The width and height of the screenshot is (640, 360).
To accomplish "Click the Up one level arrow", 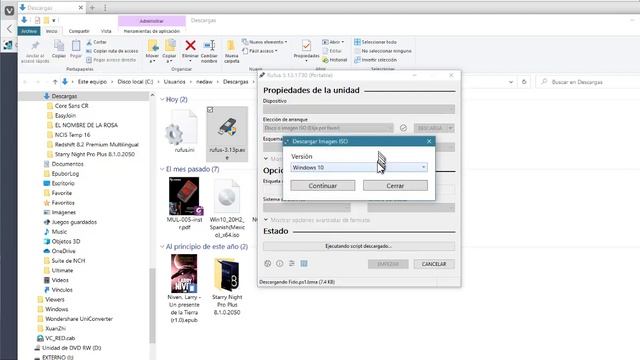I will (x=55, y=82).
